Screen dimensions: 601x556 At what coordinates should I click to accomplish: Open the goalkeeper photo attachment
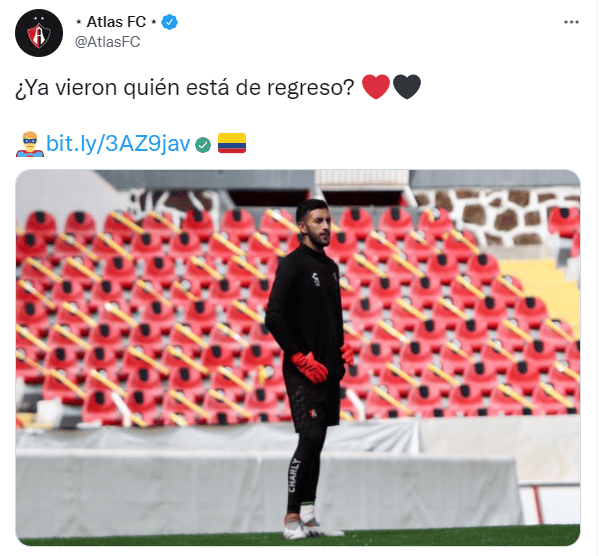297,358
